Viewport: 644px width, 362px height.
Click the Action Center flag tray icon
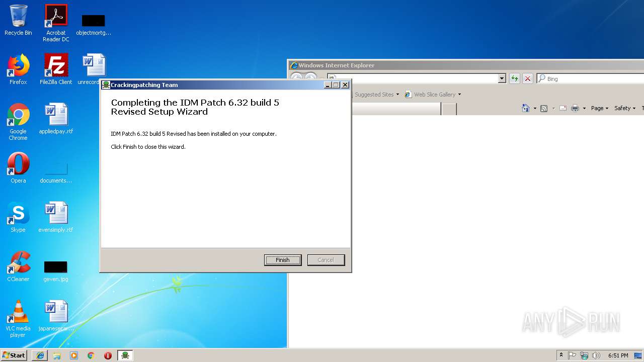572,355
